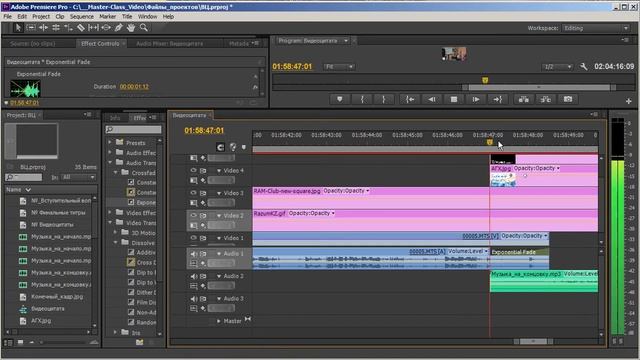640x360 pixels.
Task: Click timeline Set Encore Chapter Marker icon
Action: [233, 147]
